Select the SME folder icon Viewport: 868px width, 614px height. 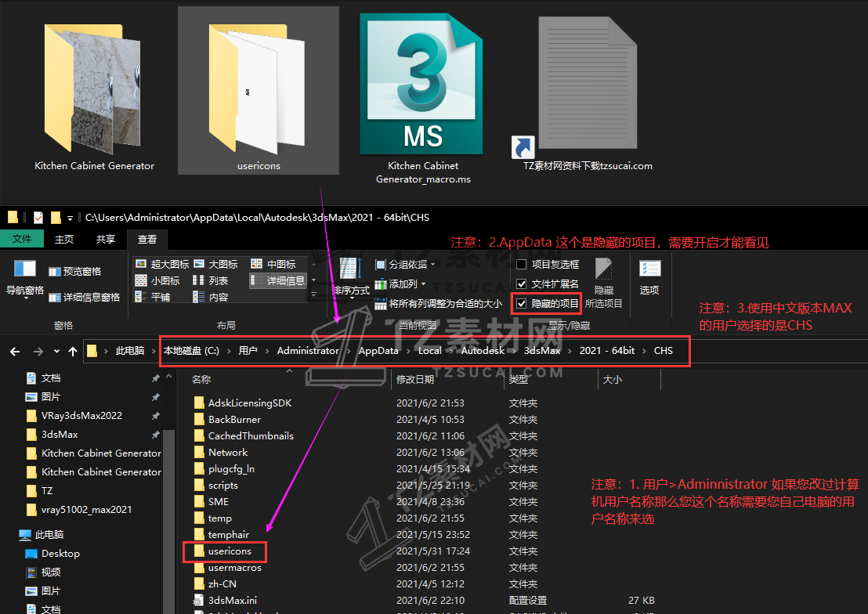point(199,501)
